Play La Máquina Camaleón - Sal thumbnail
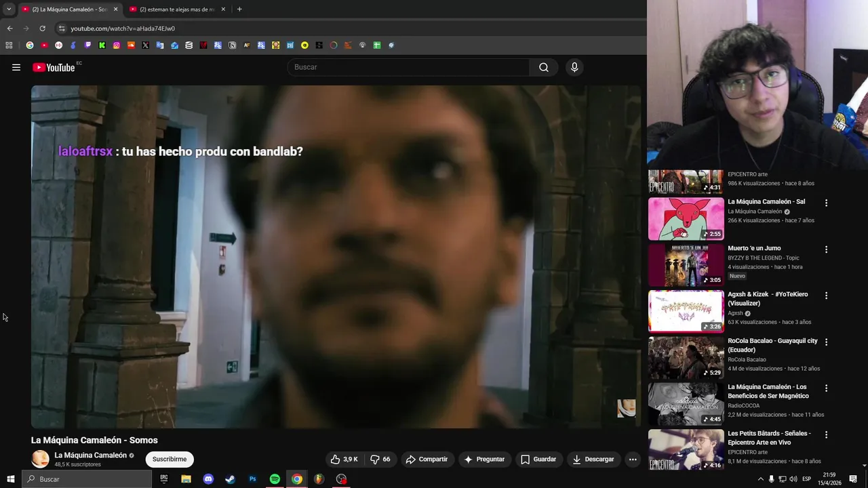The image size is (868, 488). [x=686, y=218]
